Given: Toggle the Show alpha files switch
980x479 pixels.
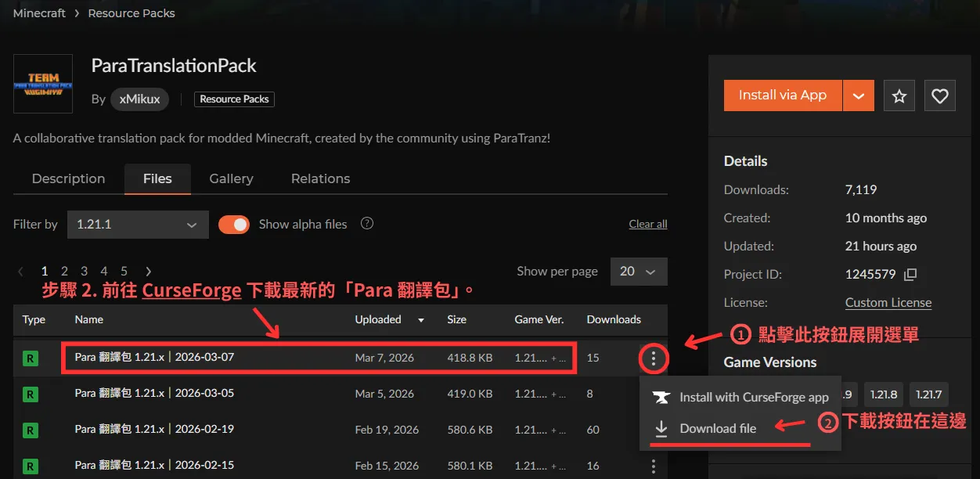Looking at the screenshot, I should point(234,225).
